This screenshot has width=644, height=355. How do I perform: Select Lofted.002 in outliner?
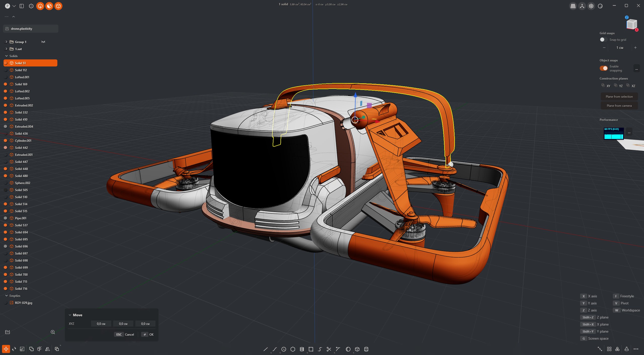coord(30,91)
